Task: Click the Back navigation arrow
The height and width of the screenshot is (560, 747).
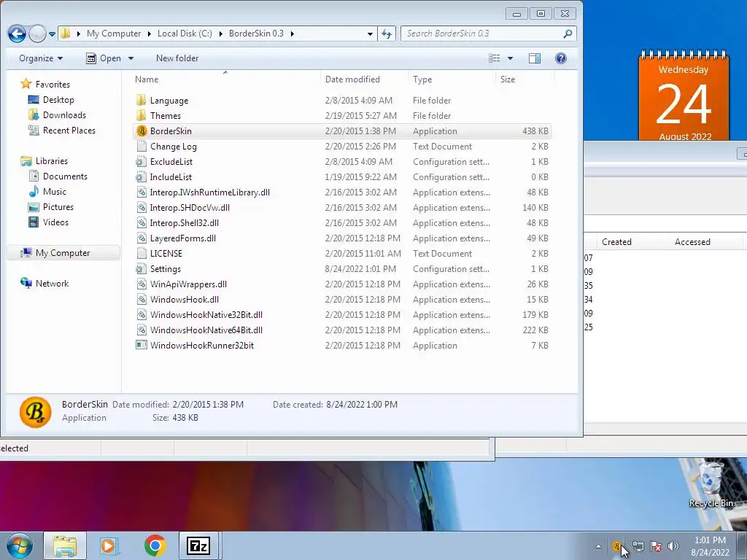Action: click(17, 34)
